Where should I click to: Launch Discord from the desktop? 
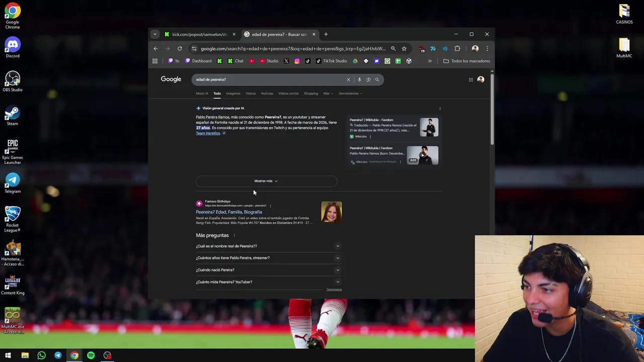pyautogui.click(x=13, y=48)
